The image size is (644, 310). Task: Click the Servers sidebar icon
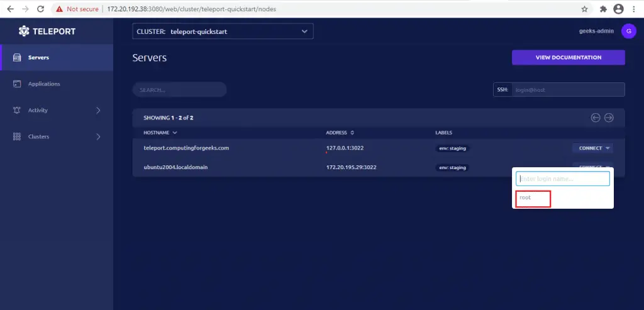tap(17, 57)
